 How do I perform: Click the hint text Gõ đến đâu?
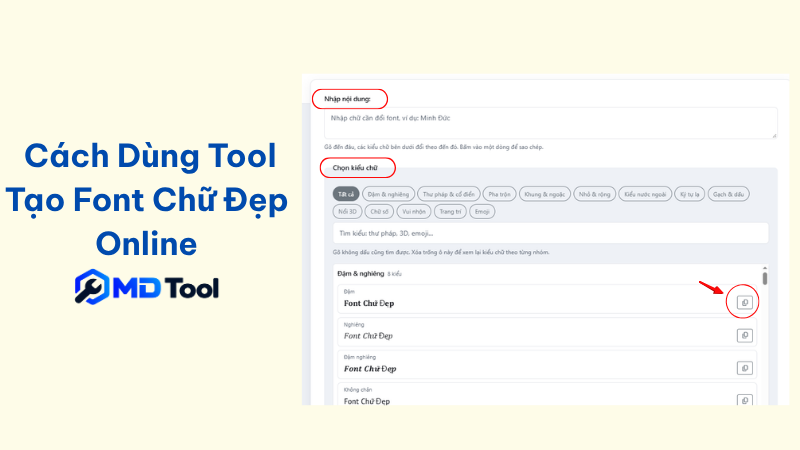tap(434, 147)
